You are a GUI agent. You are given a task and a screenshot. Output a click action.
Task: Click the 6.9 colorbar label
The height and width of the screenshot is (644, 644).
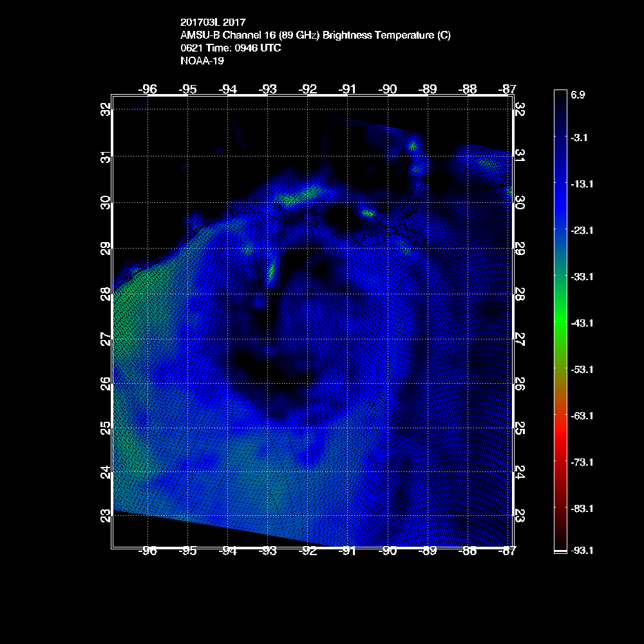pyautogui.click(x=578, y=95)
